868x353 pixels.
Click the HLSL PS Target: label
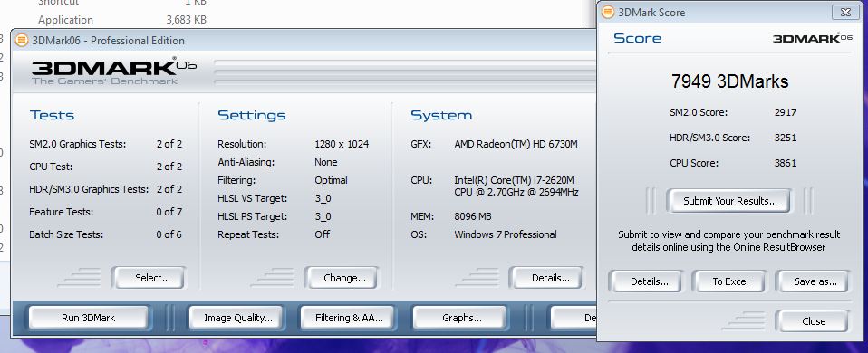pyautogui.click(x=253, y=216)
